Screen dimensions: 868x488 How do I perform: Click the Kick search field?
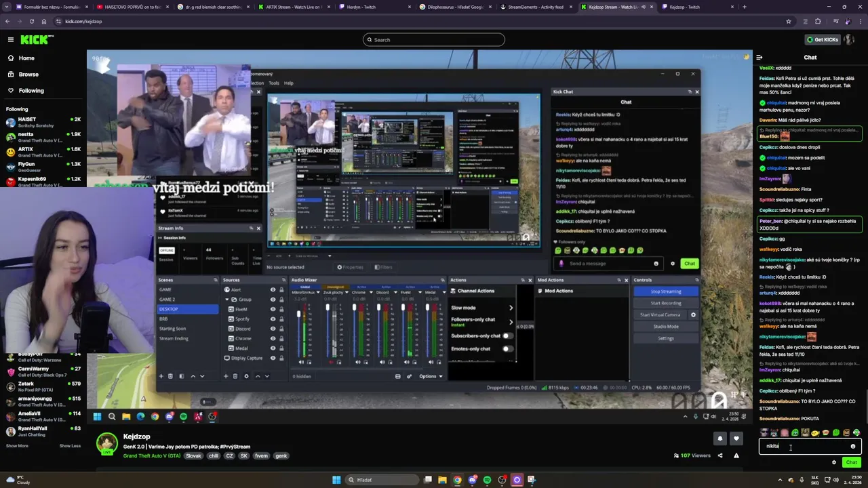click(434, 39)
